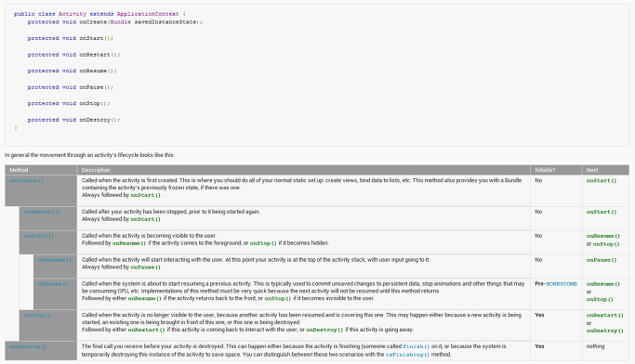Image resolution: width=635 pixels, height=364 pixels.
Task: Click 'No' in the onStart row
Action: point(538,236)
